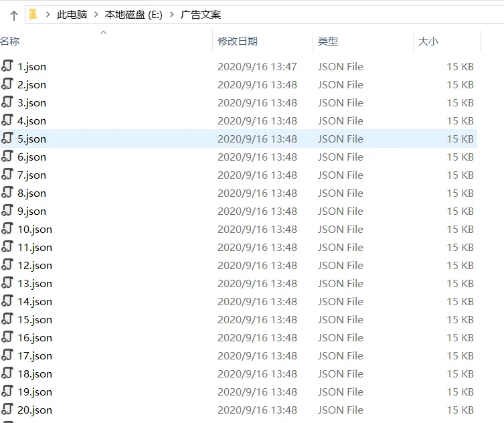Click the file icon of 17.json
This screenshot has width=504, height=423.
pyautogui.click(x=7, y=355)
